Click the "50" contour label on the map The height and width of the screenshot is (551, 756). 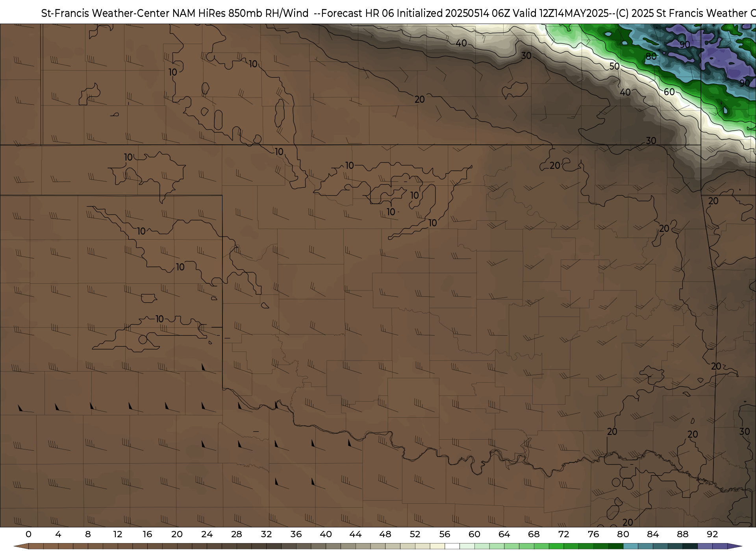[x=614, y=67]
